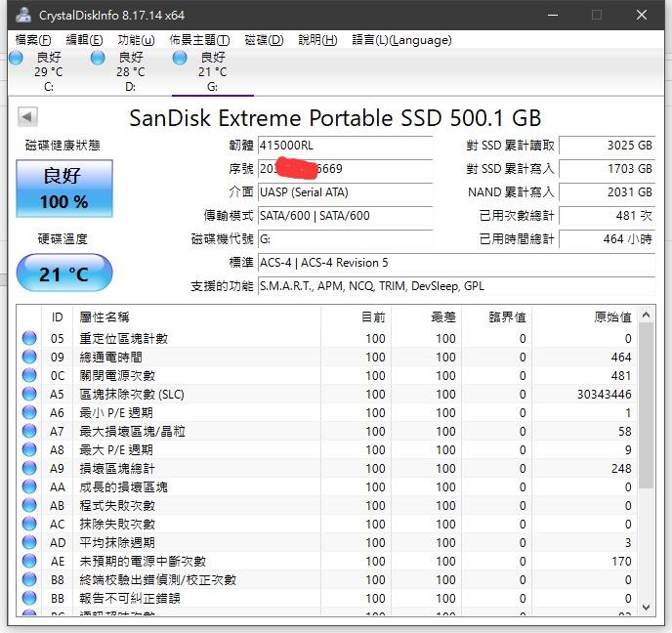This screenshot has width=672, height=633.
Task: Click status orb for attribute BB
Action: 29,598
